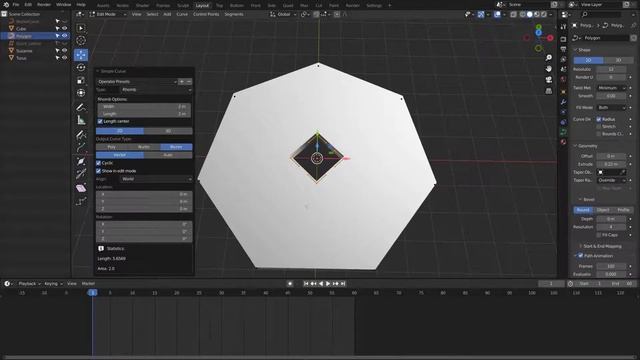Image resolution: width=640 pixels, height=360 pixels.
Task: Open the Control Points menu
Action: (206, 14)
